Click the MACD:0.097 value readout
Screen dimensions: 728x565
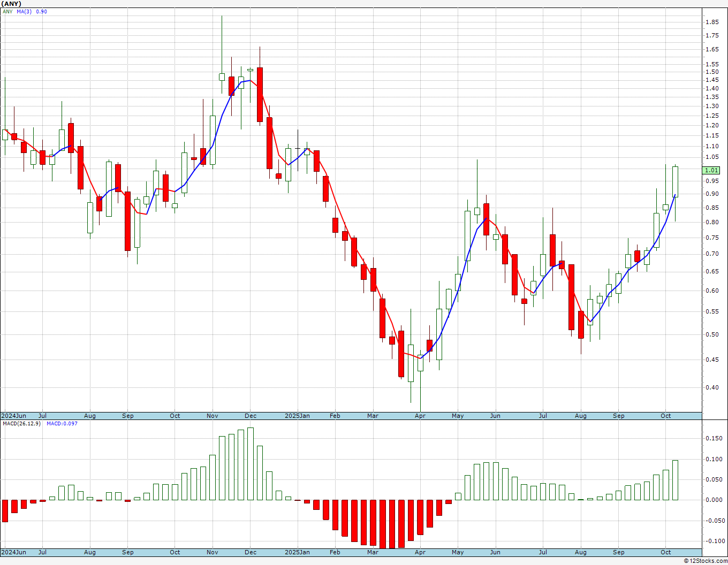coord(62,424)
